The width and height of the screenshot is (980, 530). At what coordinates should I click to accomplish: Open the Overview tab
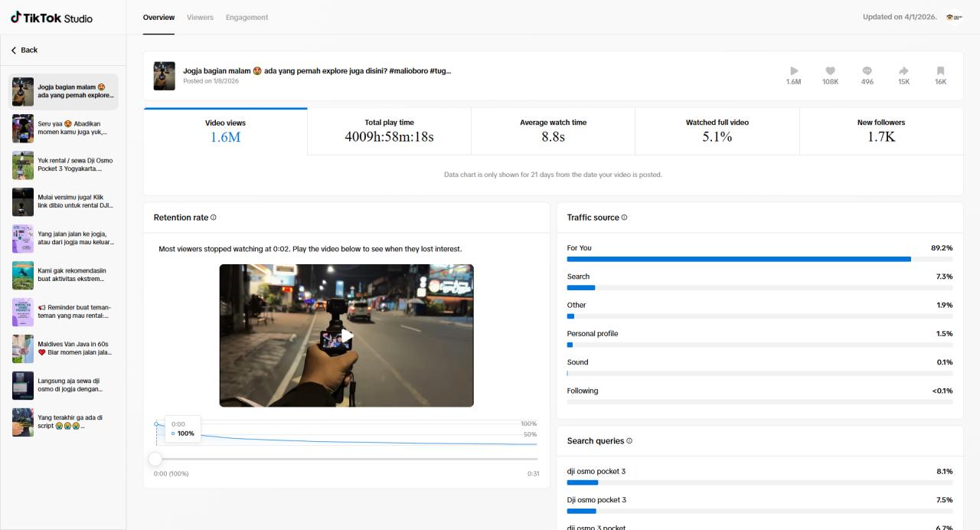click(158, 17)
